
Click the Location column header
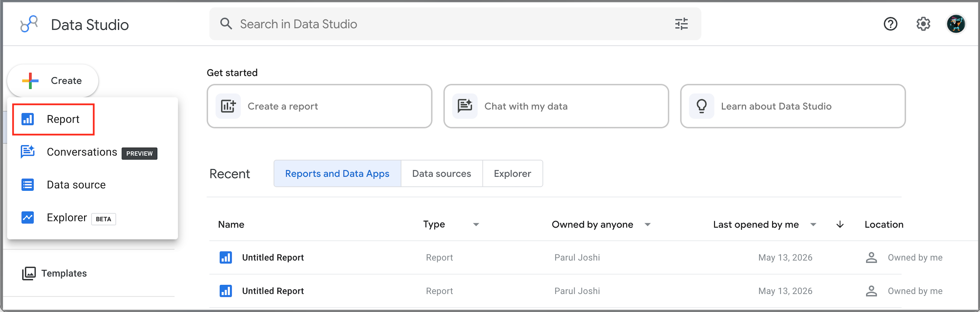(x=884, y=225)
